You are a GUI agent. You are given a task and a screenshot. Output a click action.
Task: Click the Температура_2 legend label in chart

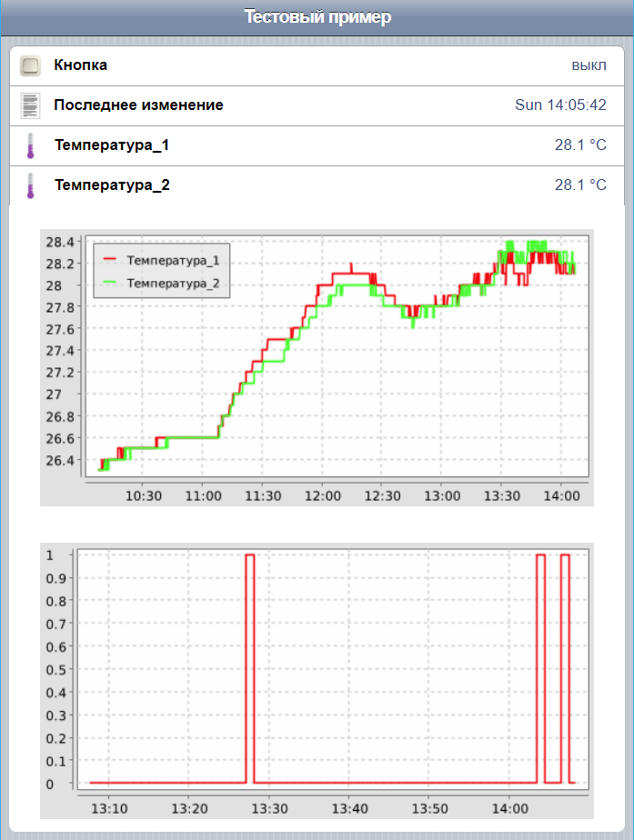pos(173,283)
